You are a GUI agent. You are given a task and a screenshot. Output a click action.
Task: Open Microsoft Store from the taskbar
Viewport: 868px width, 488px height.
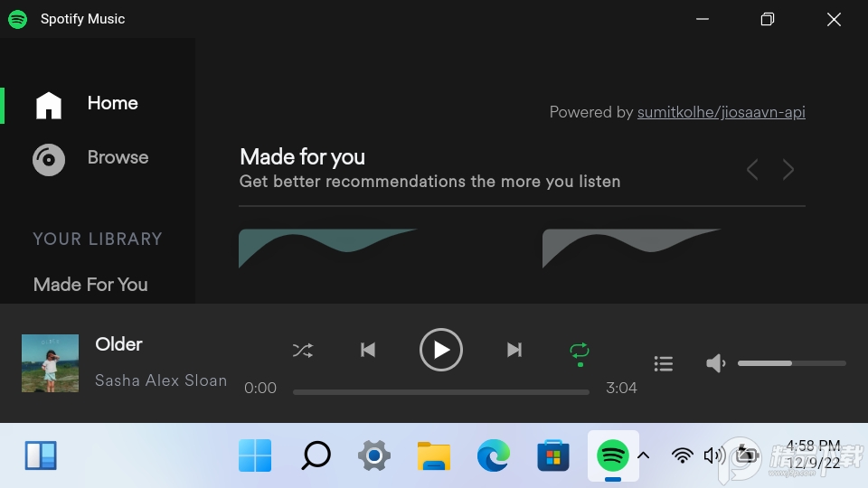(553, 455)
